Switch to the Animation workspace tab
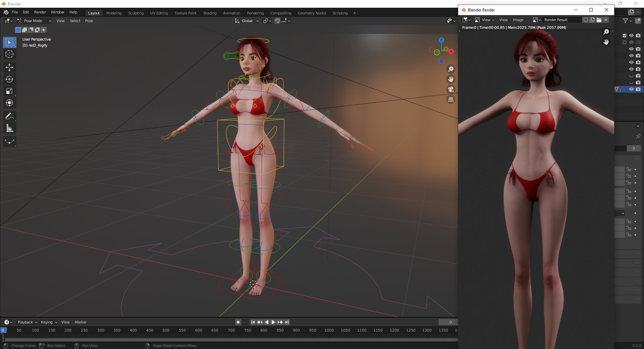Screen dimensions: 644x349 tap(231, 13)
